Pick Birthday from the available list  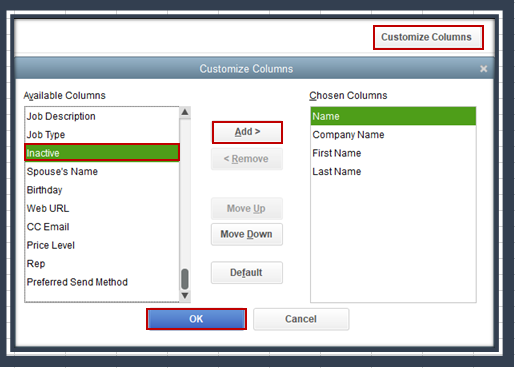pyautogui.click(x=102, y=190)
